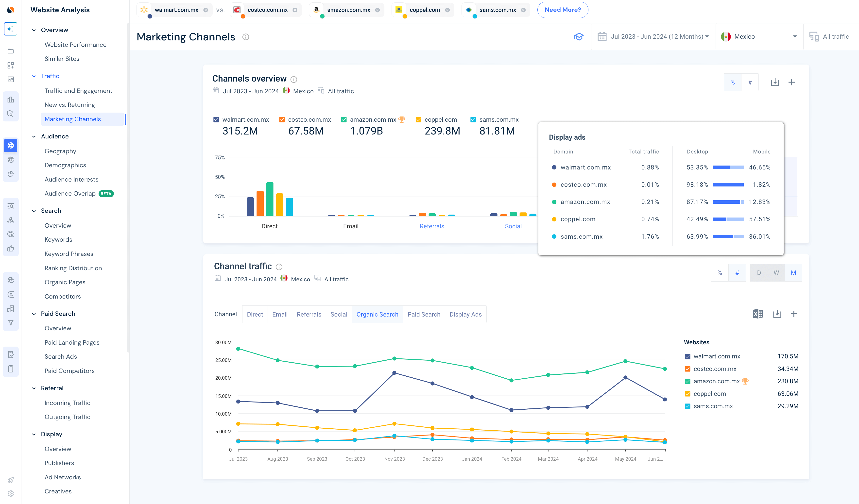Screen dimensions: 859x504
Task: Toggle sams.com.mx checkbox in Websites list
Action: coord(687,406)
